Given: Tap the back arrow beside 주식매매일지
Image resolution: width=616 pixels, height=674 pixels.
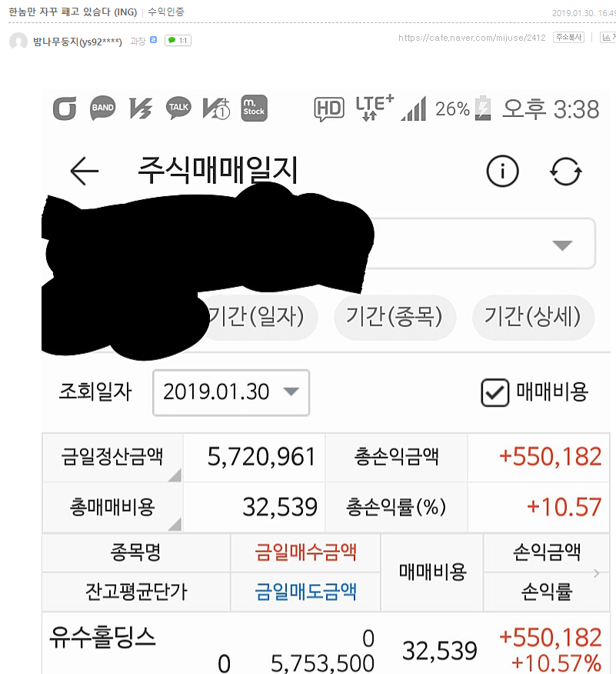Looking at the screenshot, I should (84, 171).
